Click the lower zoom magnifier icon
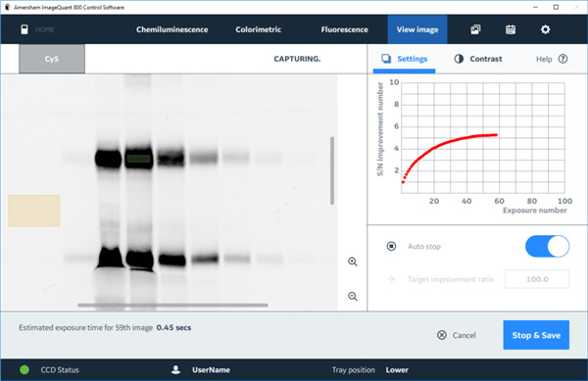The image size is (588, 381). [x=353, y=297]
